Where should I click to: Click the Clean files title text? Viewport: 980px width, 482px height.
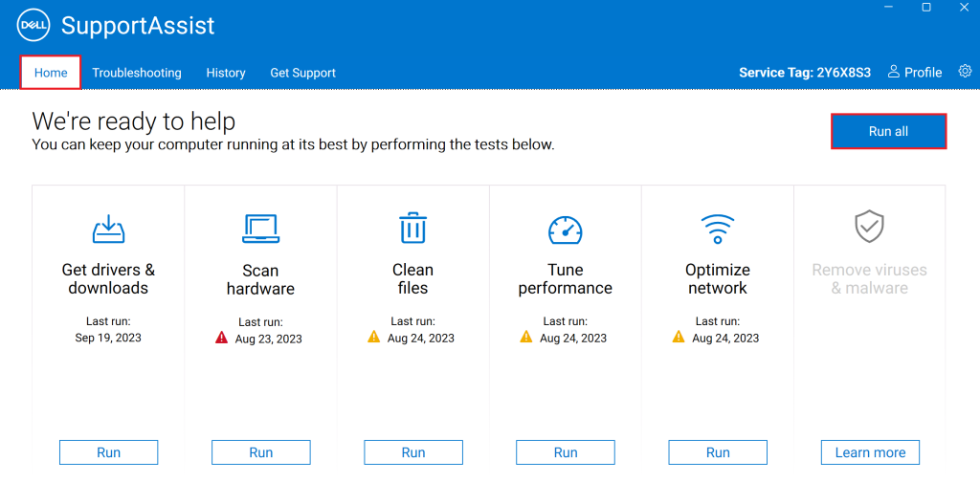(413, 278)
